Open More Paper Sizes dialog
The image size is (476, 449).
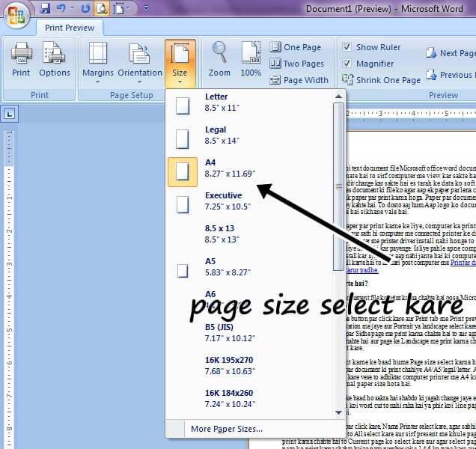coord(255,429)
